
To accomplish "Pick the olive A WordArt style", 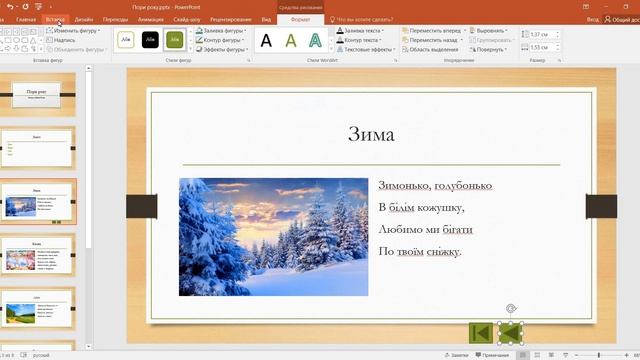I will pyautogui.click(x=291, y=40).
